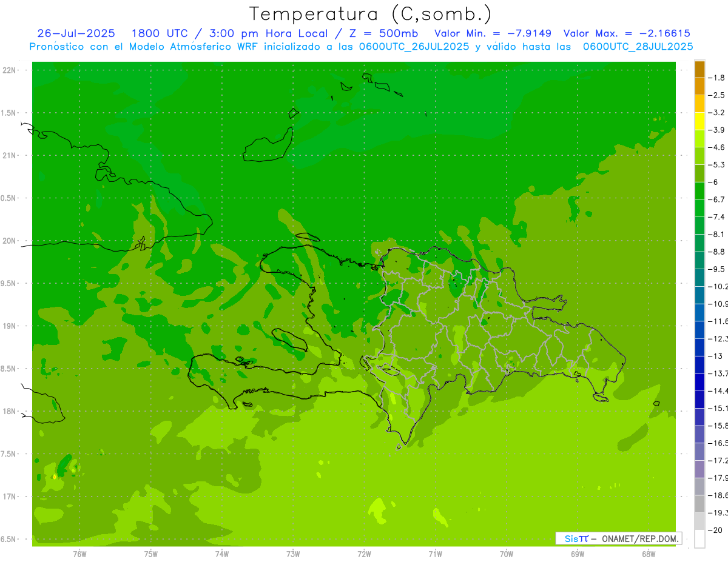Click the "17N" latitude label
The image size is (728, 562).
coord(9,497)
